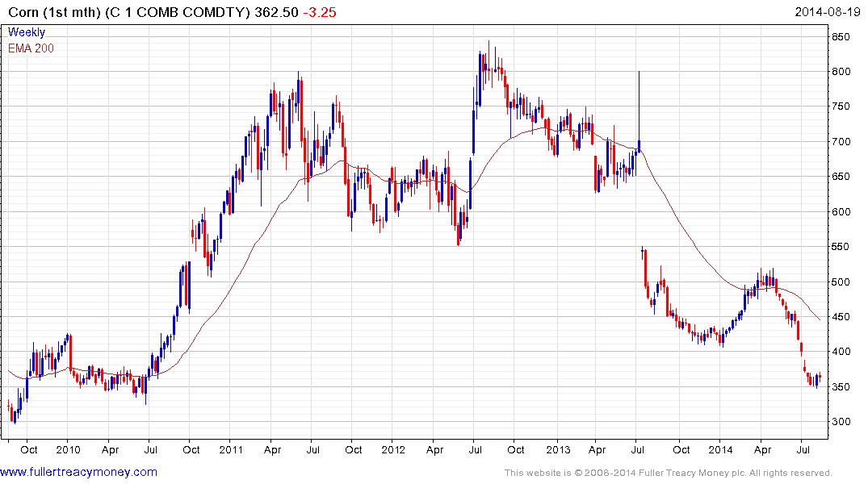The height and width of the screenshot is (484, 868).
Task: Select the price change value -3.25
Action: (x=320, y=12)
